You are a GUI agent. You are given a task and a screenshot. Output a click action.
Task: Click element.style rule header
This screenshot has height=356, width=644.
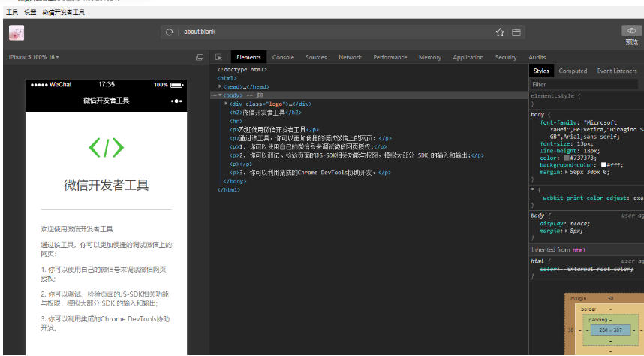(x=555, y=96)
